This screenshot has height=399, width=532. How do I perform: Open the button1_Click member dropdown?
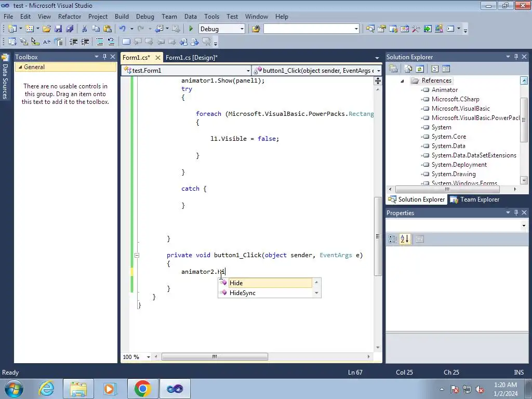pos(378,71)
